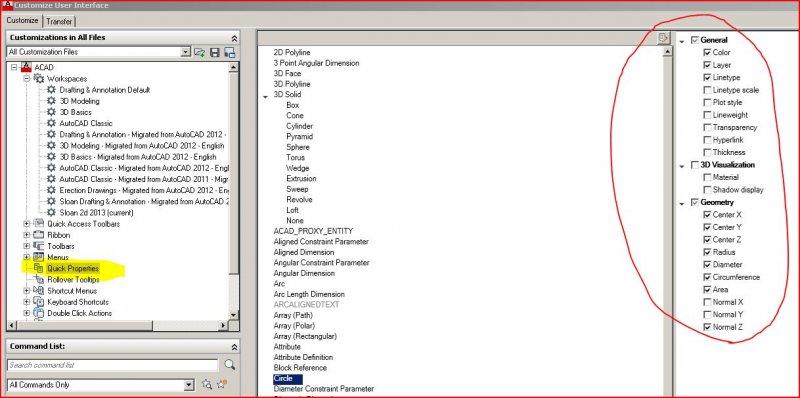Click the find command icon beside filter dropdown
The width and height of the screenshot is (800, 398).
click(207, 384)
